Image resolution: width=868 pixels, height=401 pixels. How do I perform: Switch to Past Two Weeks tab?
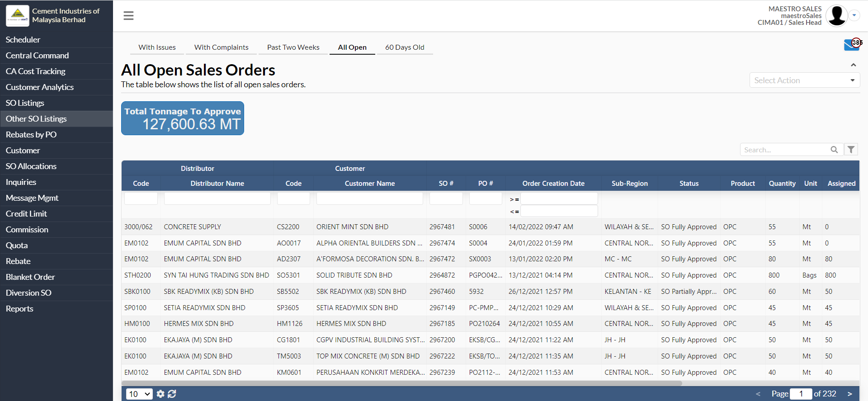coord(293,47)
